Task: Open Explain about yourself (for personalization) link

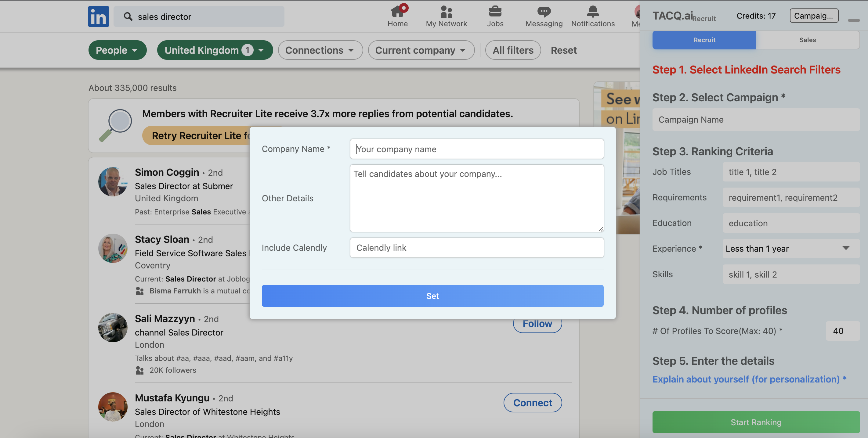Action: point(749,379)
